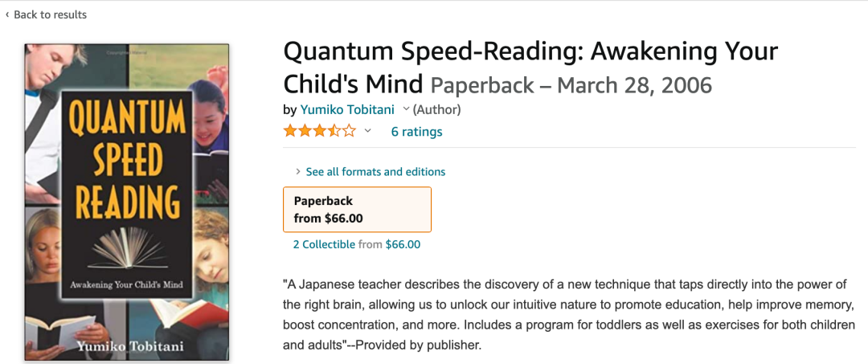Image resolution: width=868 pixels, height=364 pixels.
Task: Click the $66.00 collectible price
Action: coord(403,244)
